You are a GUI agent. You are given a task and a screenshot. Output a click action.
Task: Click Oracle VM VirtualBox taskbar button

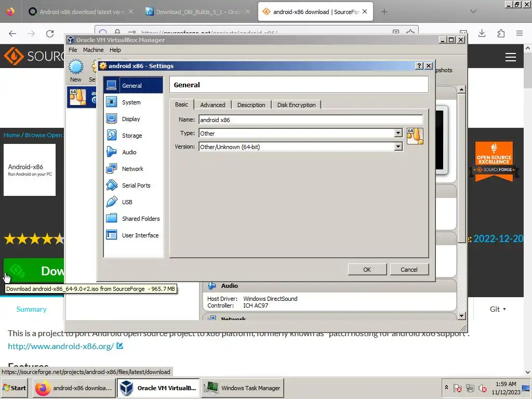click(159, 388)
